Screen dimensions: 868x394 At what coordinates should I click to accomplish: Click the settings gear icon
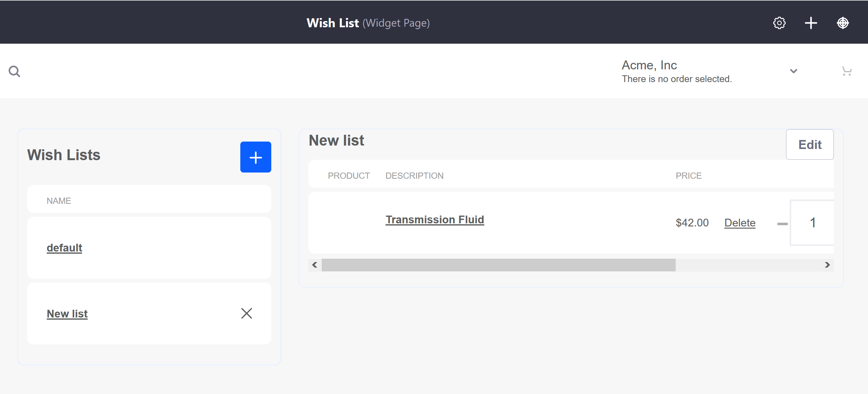click(x=779, y=22)
